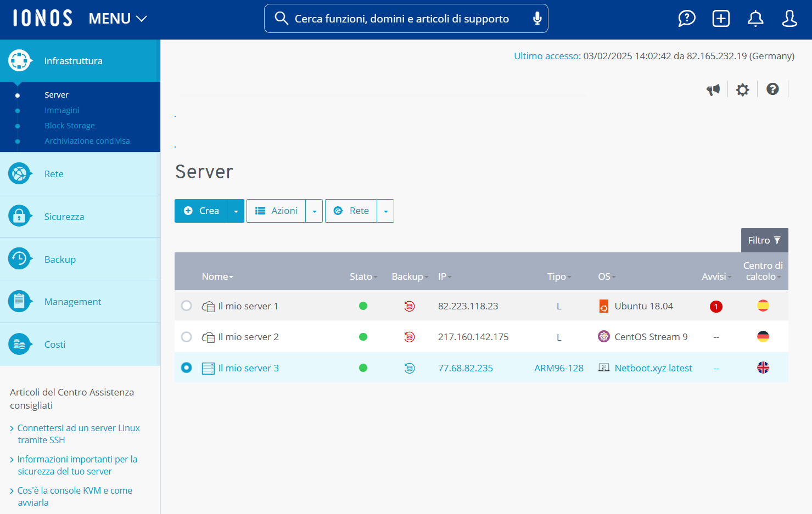This screenshot has height=514, width=812.
Task: Click backup icon of Il mio server 3
Action: (410, 368)
